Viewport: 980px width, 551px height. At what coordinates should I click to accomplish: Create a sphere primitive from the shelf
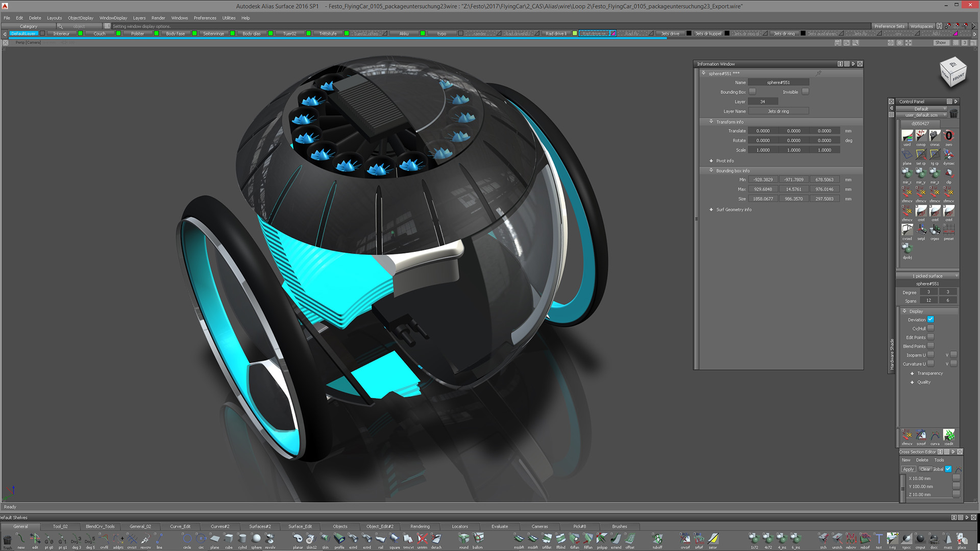[x=256, y=540]
